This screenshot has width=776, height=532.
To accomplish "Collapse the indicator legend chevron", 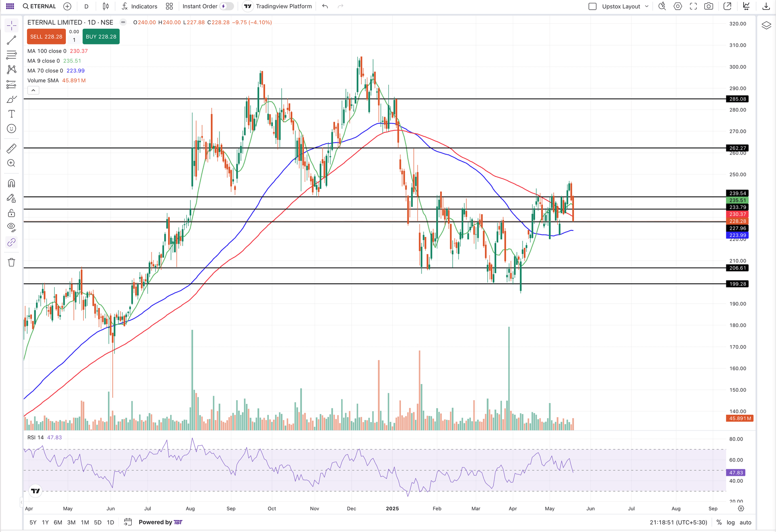I will pyautogui.click(x=33, y=91).
